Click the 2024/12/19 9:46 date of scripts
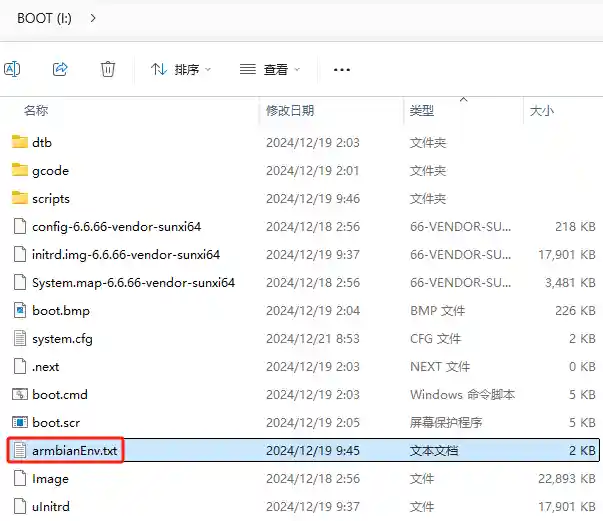 tap(313, 199)
